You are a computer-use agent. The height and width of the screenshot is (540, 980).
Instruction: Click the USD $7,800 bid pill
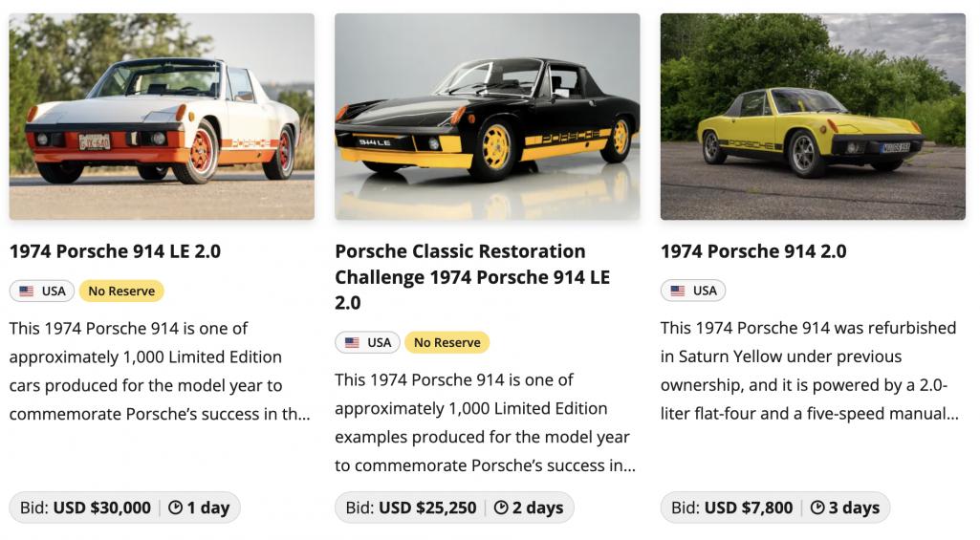775,508
